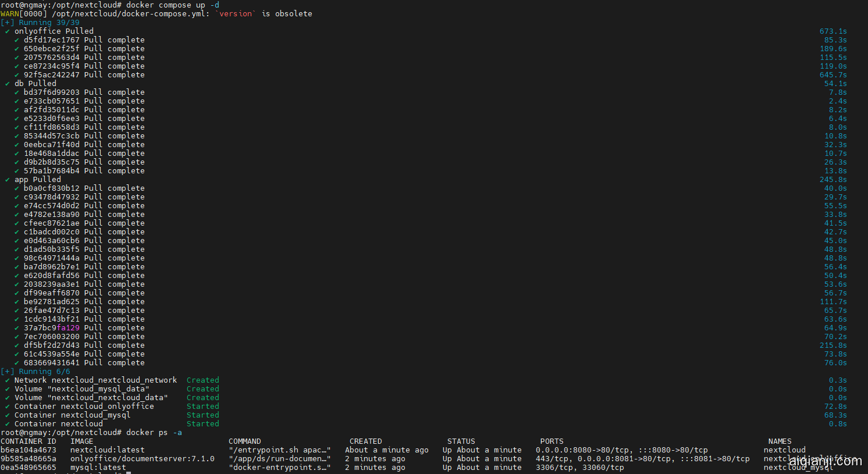Click the docker ps -a command text
868x474 pixels.
pyautogui.click(x=154, y=433)
